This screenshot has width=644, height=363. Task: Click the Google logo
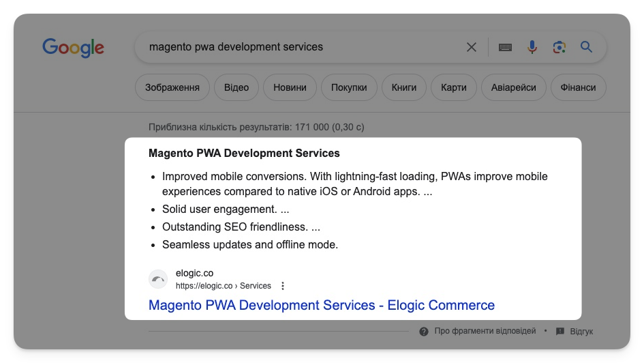click(73, 48)
